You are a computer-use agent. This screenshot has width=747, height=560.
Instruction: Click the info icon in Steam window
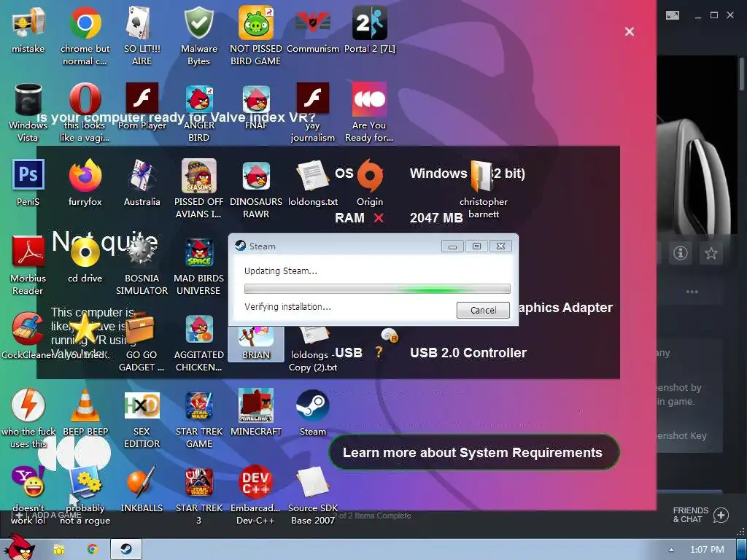click(681, 253)
